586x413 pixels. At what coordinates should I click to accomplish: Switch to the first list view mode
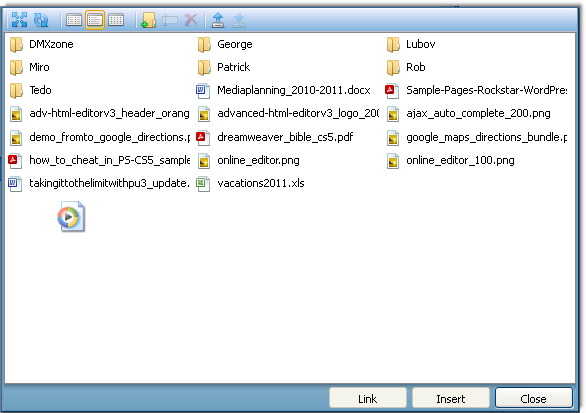[x=74, y=20]
